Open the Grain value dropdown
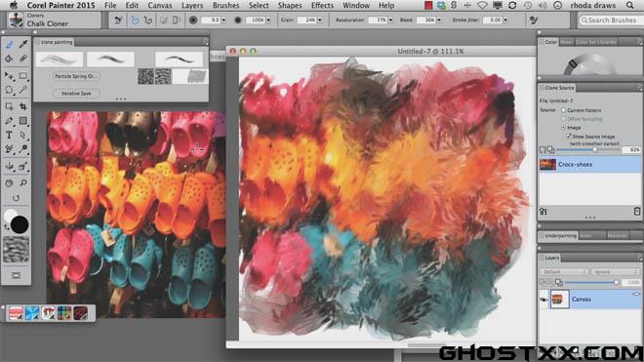The height and width of the screenshot is (362, 644). tap(319, 20)
